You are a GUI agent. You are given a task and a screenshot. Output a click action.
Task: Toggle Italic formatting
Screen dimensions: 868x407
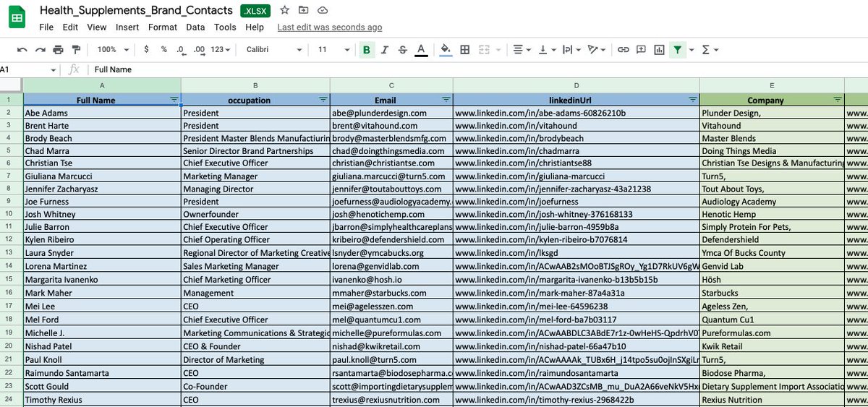point(385,49)
